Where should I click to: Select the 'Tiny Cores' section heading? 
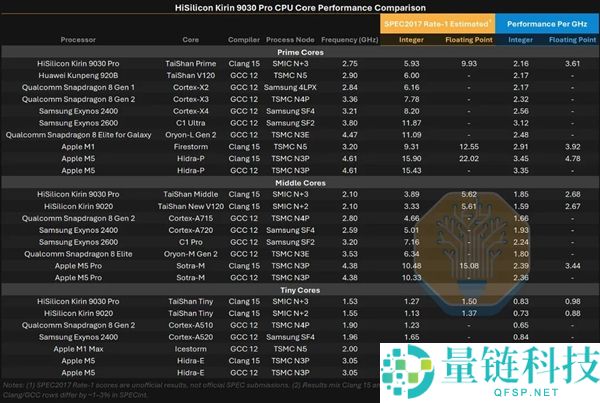click(x=300, y=290)
